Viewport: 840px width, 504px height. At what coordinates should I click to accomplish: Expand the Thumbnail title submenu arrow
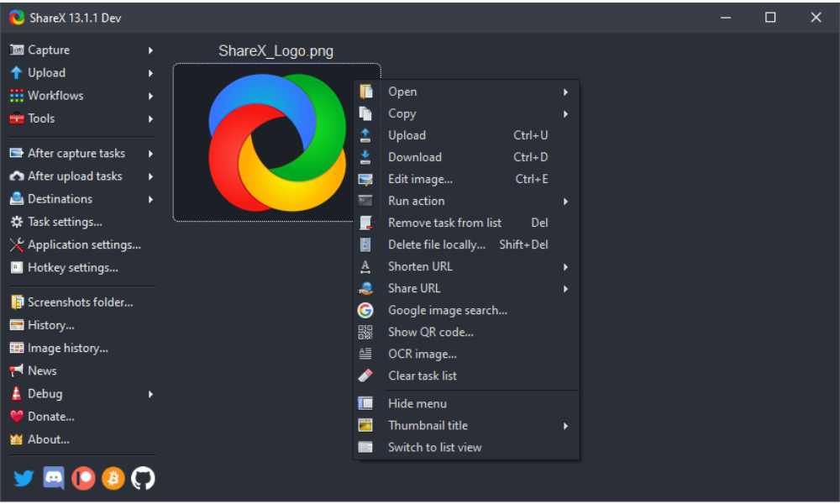point(565,426)
